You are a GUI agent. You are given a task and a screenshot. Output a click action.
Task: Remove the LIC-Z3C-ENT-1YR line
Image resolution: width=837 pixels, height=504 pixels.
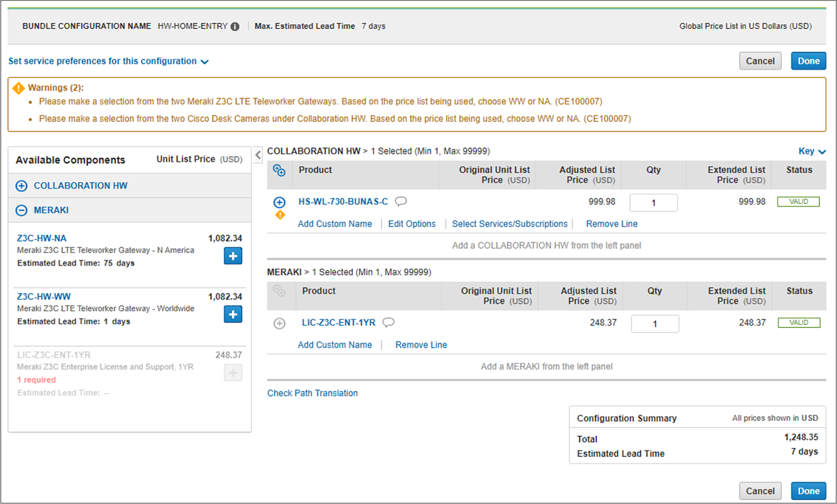click(421, 345)
